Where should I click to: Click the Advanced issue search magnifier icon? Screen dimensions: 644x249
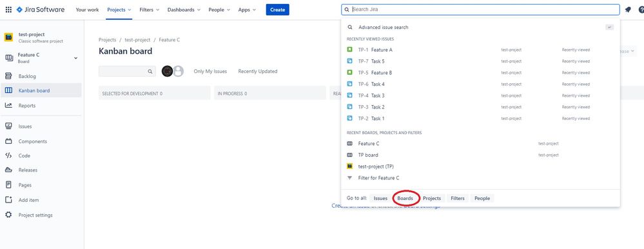(350, 27)
